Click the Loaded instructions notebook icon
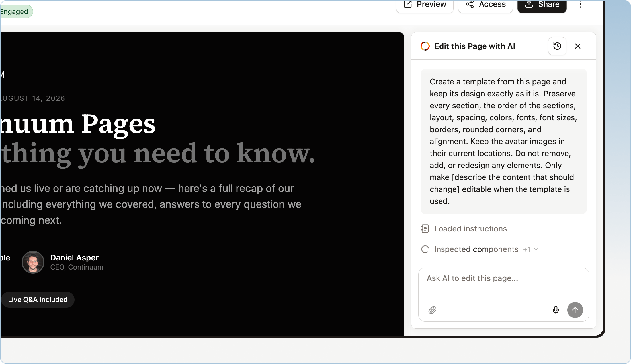 [425, 229]
